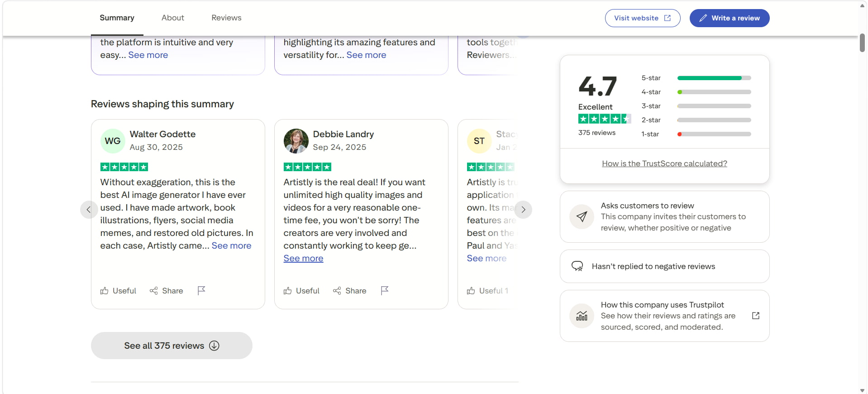This screenshot has width=868, height=394.
Task: Click the Visit website button
Action: [x=643, y=18]
